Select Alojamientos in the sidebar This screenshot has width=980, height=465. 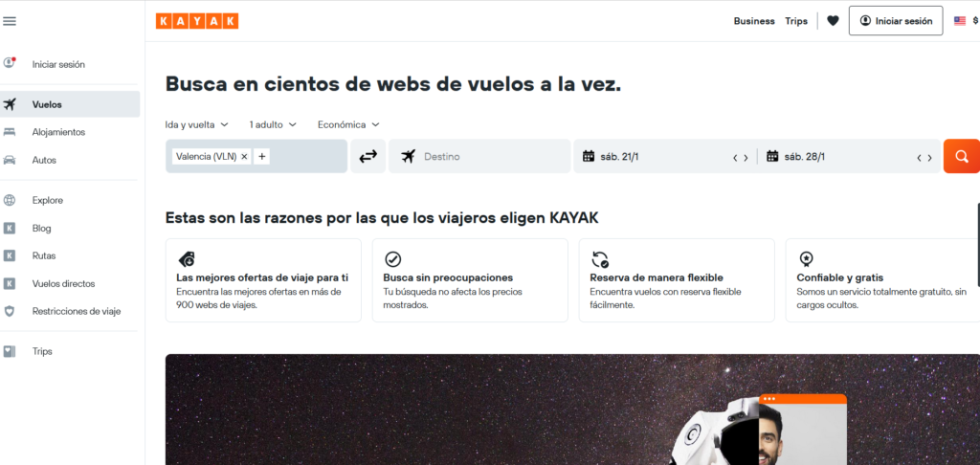[x=70, y=132]
